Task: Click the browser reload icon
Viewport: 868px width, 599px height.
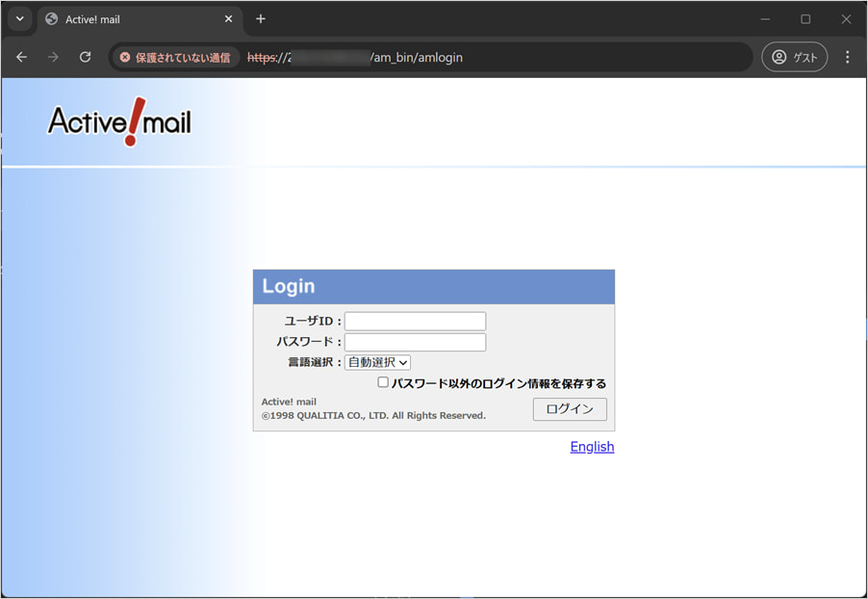Action: click(85, 57)
